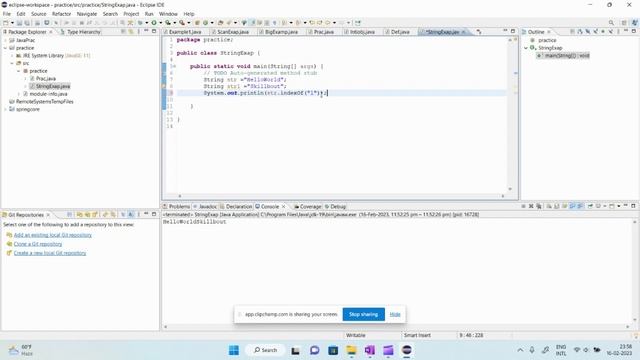Image resolution: width=640 pixels, height=360 pixels.
Task: Expand the JavaPrac project
Action: 5,40
